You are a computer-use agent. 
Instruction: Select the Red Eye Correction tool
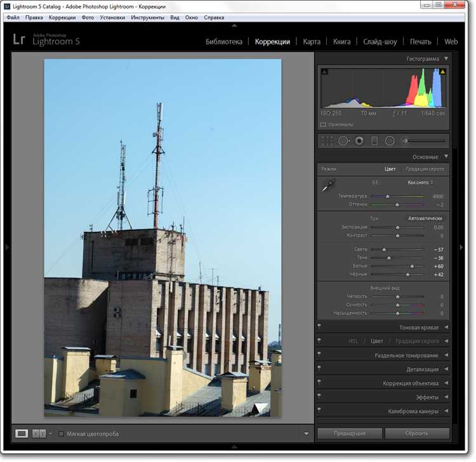pos(359,141)
